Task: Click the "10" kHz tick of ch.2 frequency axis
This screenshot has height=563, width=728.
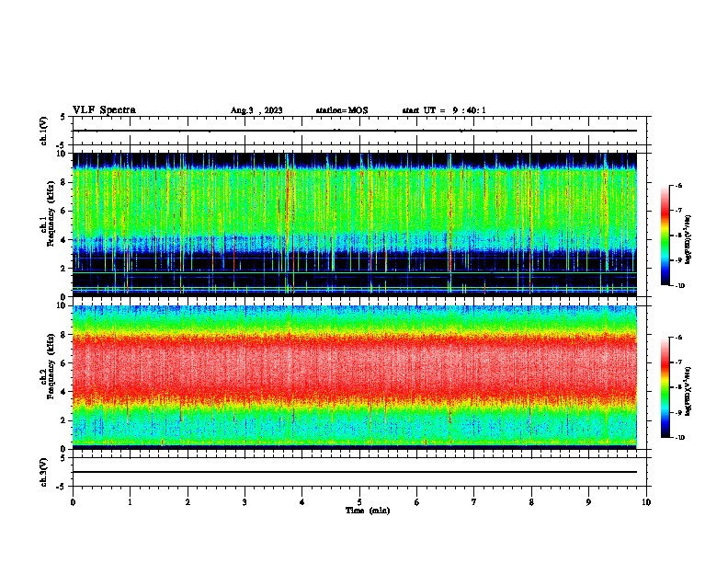Action: click(62, 305)
